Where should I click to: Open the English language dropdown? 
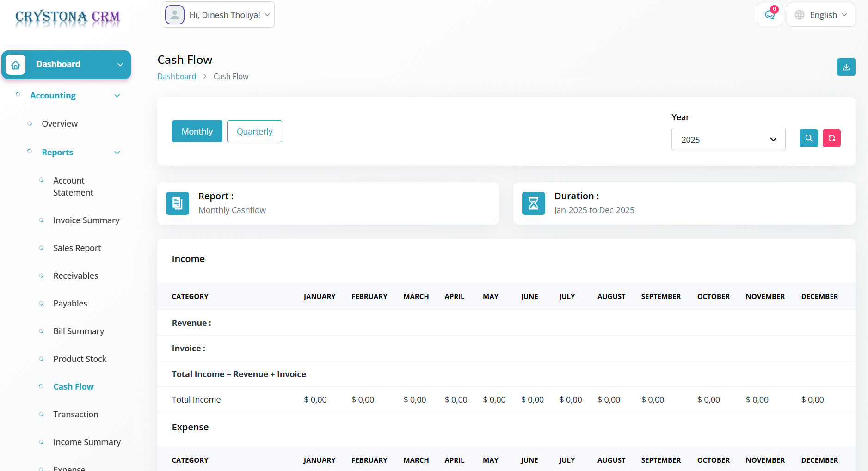(x=820, y=15)
